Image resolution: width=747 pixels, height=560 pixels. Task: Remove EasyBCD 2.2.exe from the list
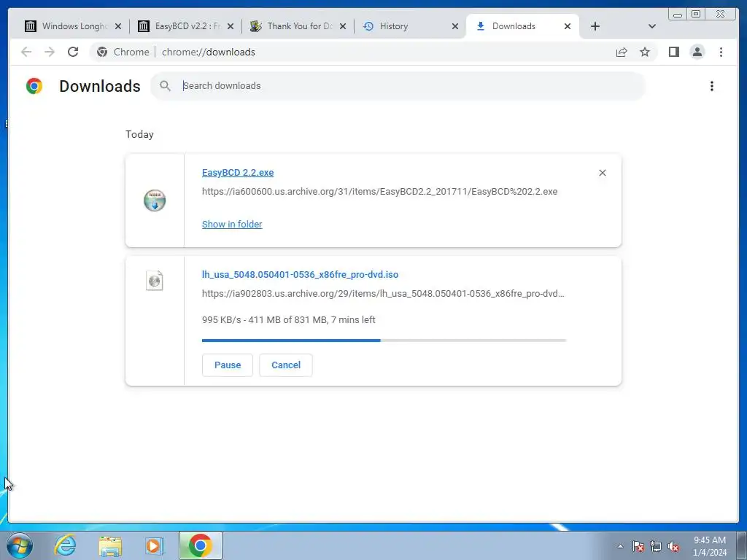[602, 173]
